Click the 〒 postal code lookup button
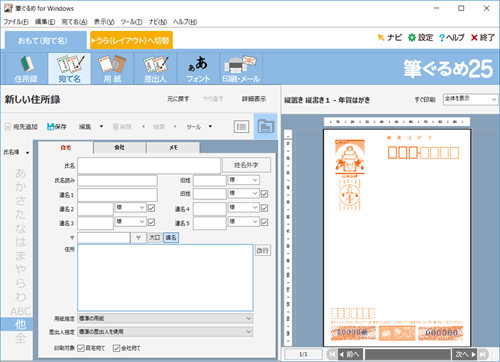Image resolution: width=500 pixels, height=362 pixels. 138,238
